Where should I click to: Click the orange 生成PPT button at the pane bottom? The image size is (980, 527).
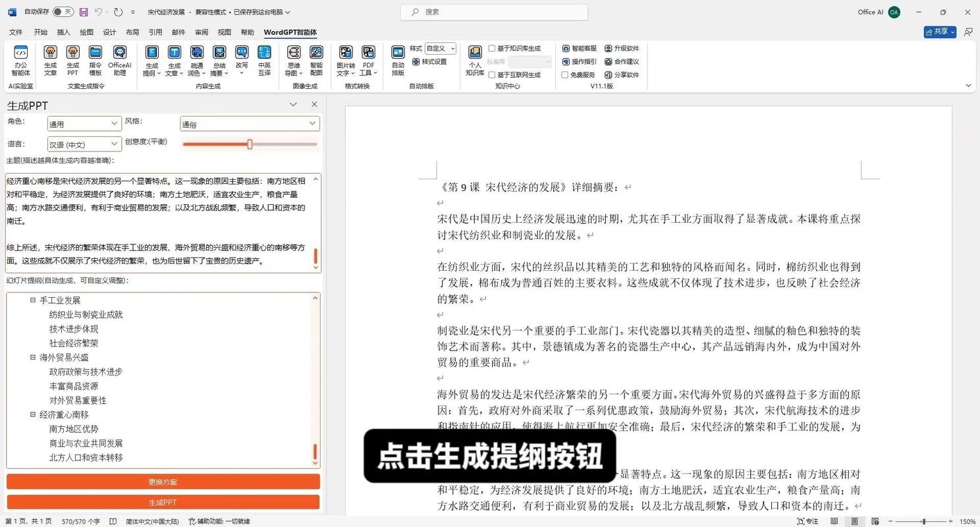[163, 502]
